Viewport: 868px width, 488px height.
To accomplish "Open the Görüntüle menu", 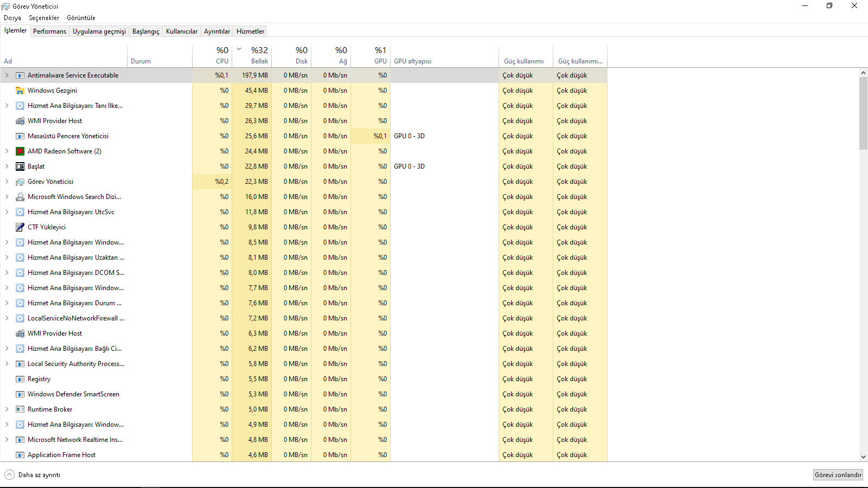I will click(x=81, y=18).
